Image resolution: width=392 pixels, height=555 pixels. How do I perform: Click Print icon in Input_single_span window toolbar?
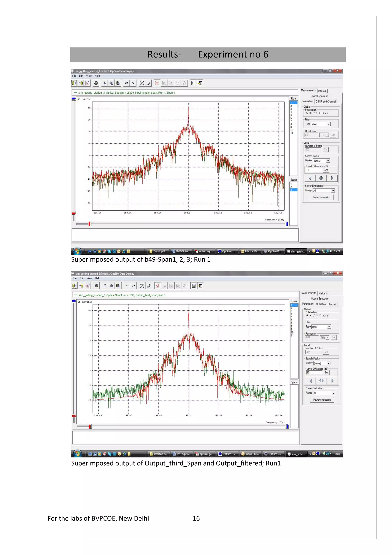pos(96,83)
